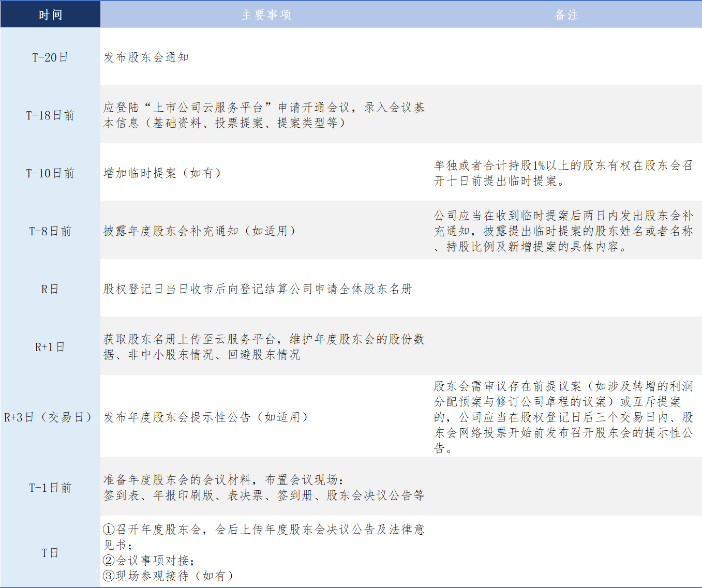This screenshot has width=702, height=588.
Task: Click the T-8日前 time cell
Action: coord(50,231)
